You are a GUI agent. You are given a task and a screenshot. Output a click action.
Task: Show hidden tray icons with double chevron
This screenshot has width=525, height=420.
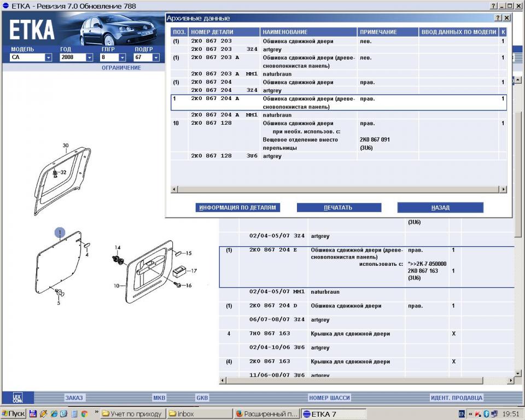coord(470,414)
